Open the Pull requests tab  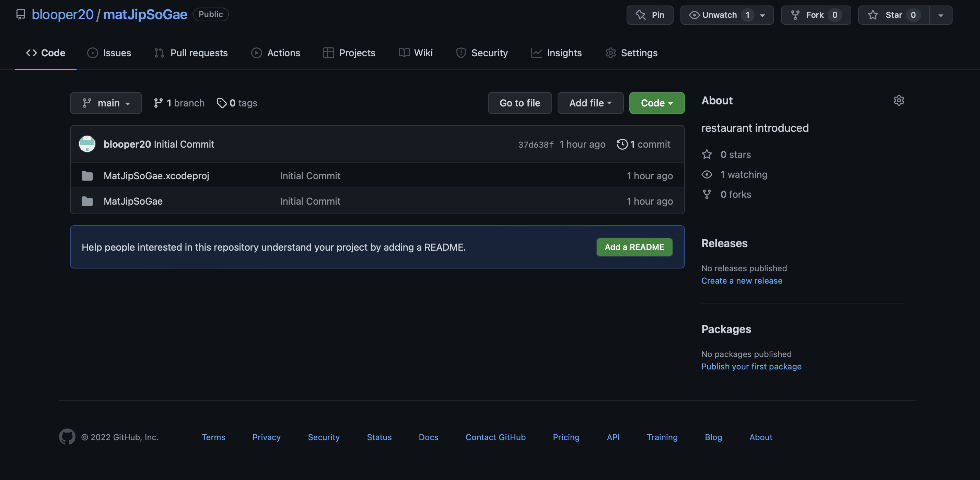click(190, 53)
